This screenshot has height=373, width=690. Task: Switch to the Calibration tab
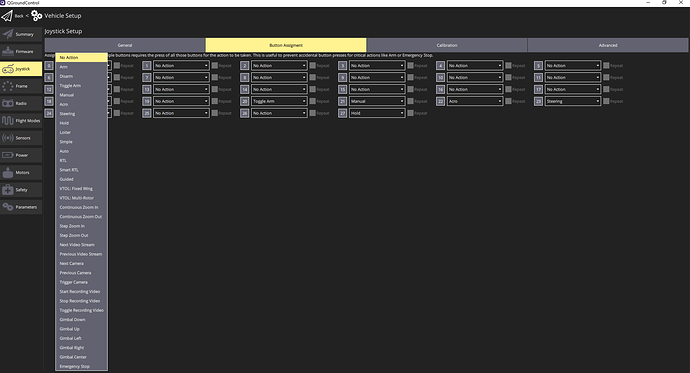point(447,45)
